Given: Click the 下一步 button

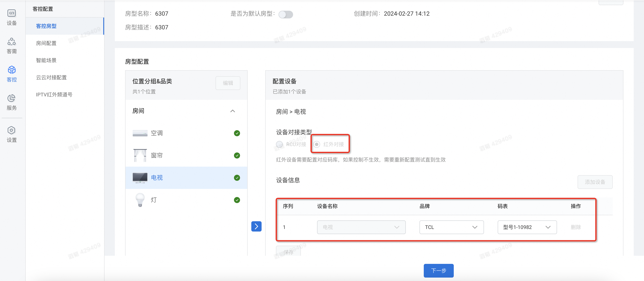Looking at the screenshot, I should 438,270.
